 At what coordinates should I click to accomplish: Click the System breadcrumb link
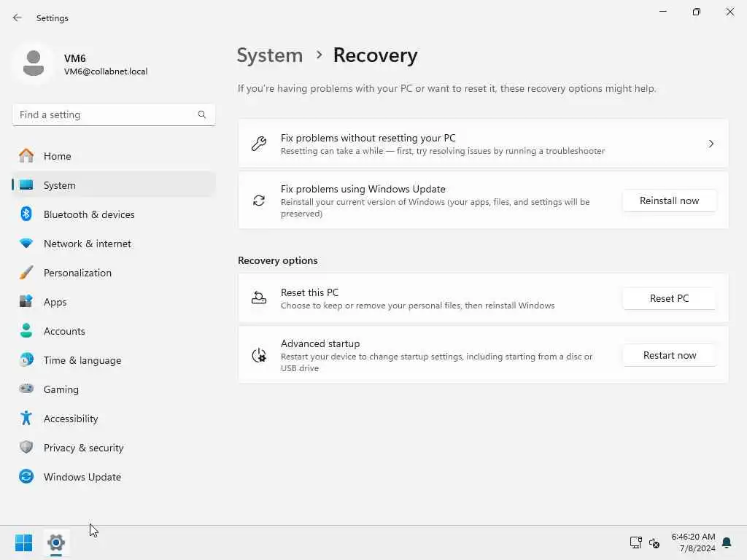(270, 55)
